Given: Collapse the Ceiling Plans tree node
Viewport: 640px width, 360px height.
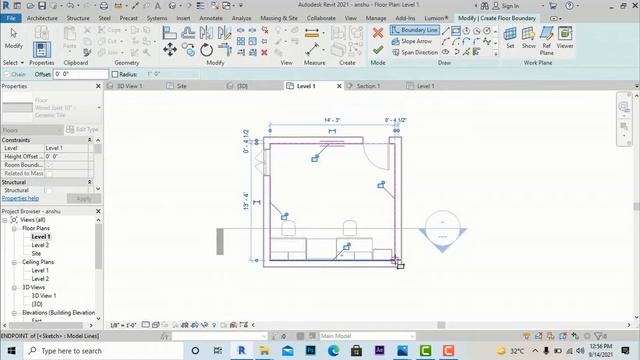Looking at the screenshot, I should pyautogui.click(x=14, y=262).
